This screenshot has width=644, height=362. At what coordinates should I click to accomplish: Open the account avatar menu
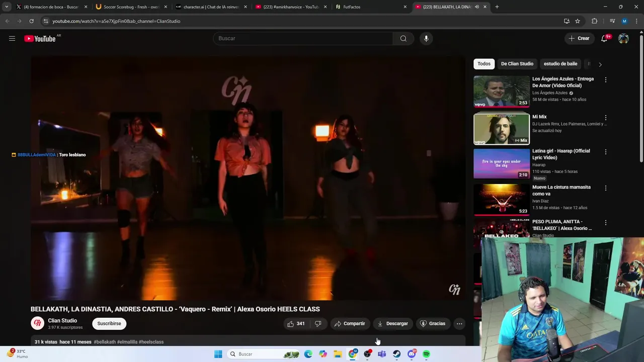(x=623, y=38)
